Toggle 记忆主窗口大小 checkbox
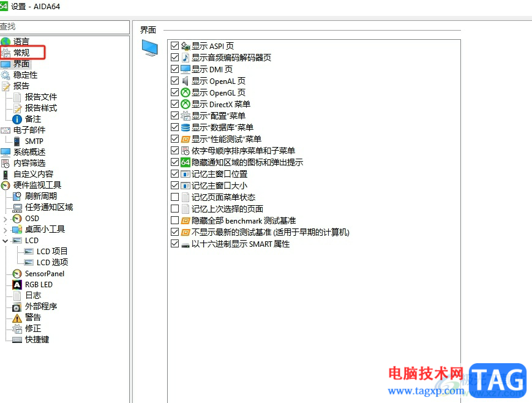This screenshot has width=532, height=403. pos(174,186)
